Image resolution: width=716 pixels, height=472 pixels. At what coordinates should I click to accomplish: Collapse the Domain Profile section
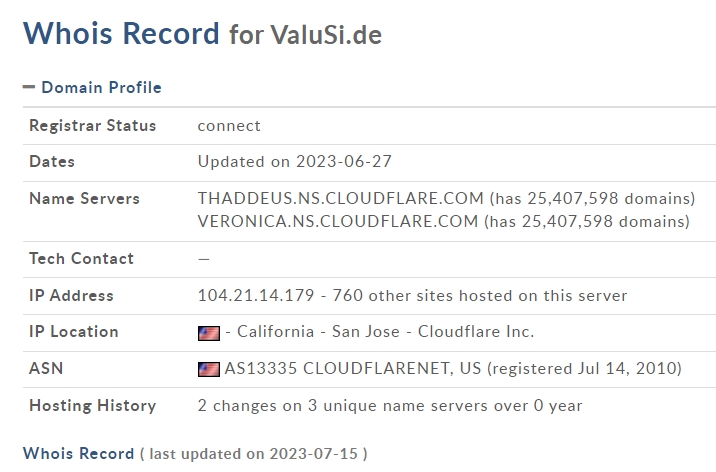(29, 87)
